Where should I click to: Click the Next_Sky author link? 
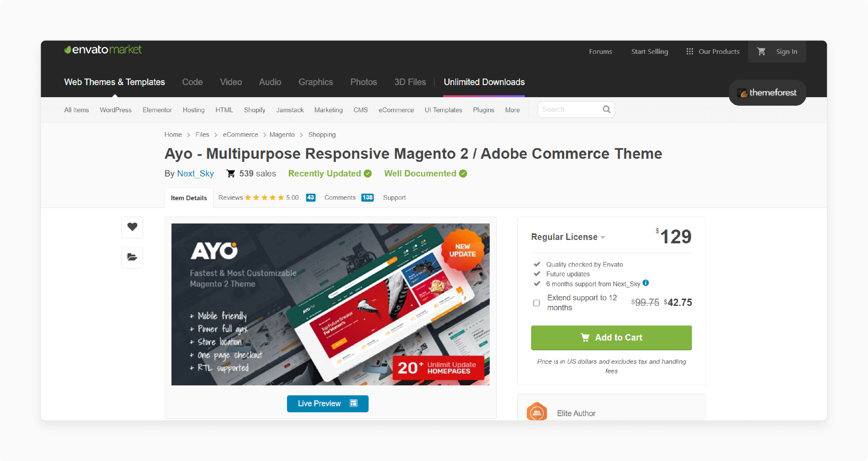195,173
